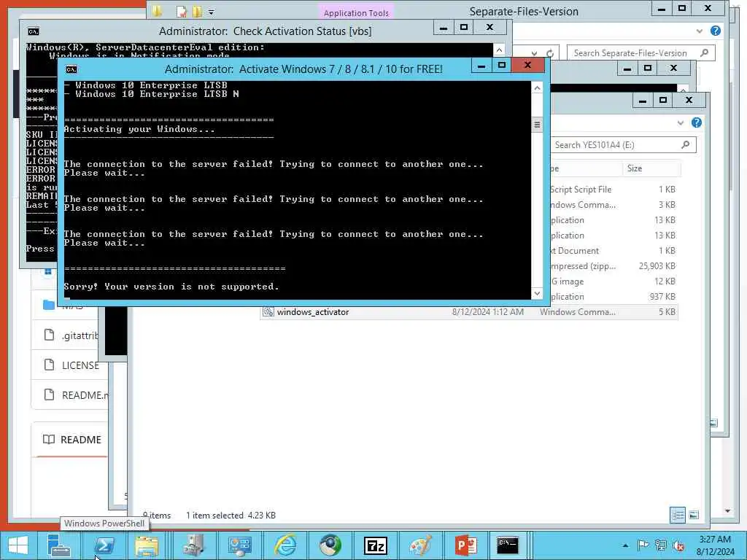This screenshot has width=747, height=560.
Task: Refresh the Separate-Files-Version folder view
Action: point(550,53)
